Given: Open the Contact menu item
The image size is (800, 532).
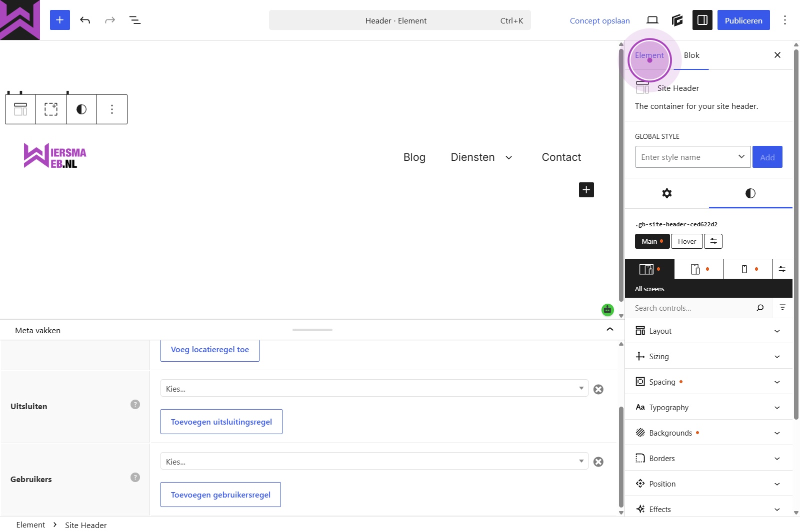Looking at the screenshot, I should point(561,157).
